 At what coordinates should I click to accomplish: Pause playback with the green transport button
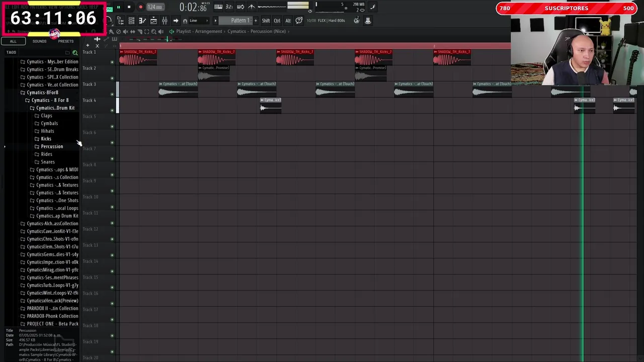point(118,7)
